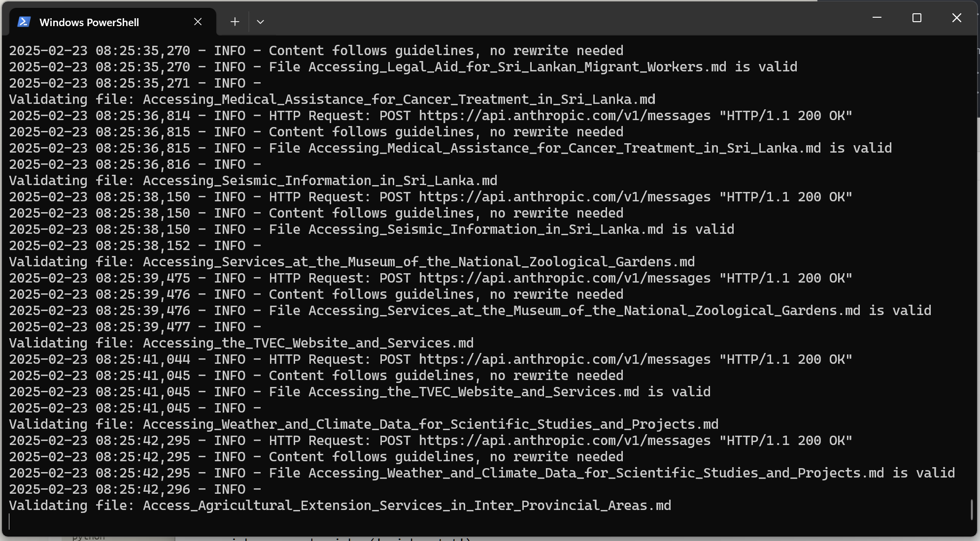Expand the new tab profile dropdown
The width and height of the screenshot is (980, 541).
point(261,22)
